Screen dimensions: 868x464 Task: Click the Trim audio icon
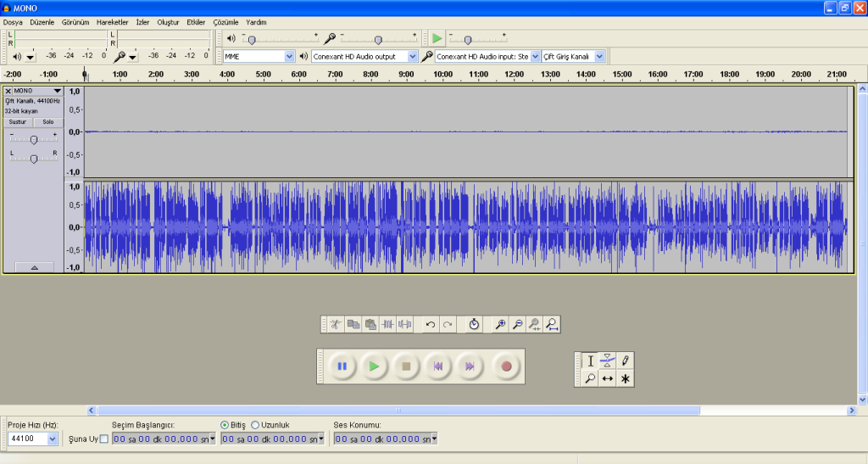tap(387, 325)
